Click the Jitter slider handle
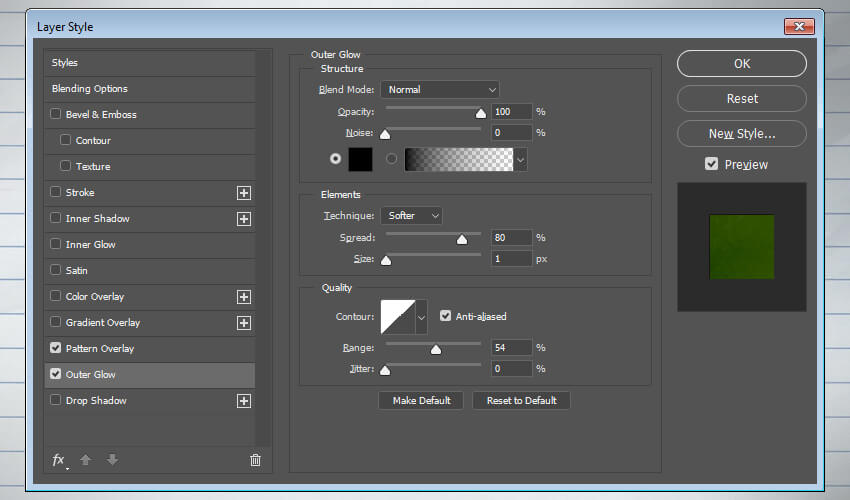850x500 pixels. (x=385, y=370)
